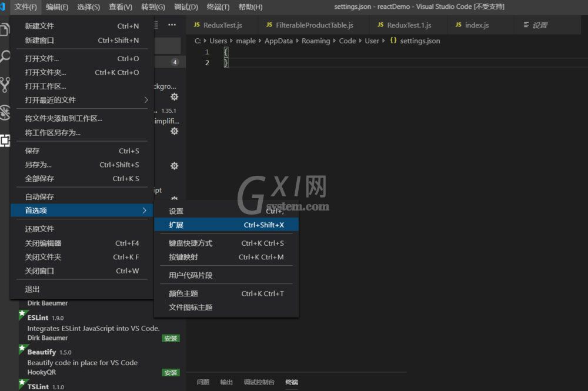Screen dimensions: 588x391
Task: Expand 打开最近的文件 submenu
Action: (x=82, y=100)
